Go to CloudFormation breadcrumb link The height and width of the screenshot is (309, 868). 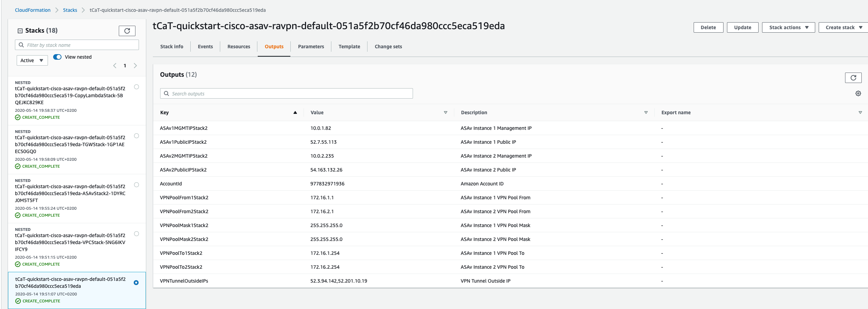tap(33, 10)
